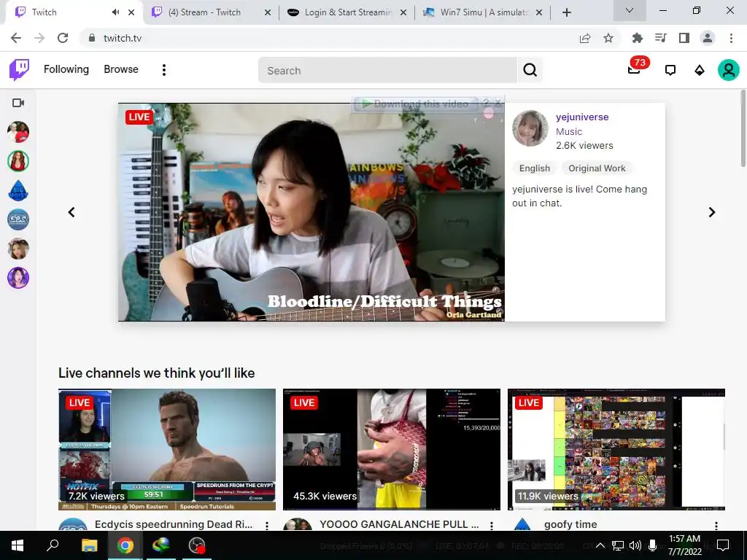Open the volume control in system tray
The image size is (747, 560).
635,545
